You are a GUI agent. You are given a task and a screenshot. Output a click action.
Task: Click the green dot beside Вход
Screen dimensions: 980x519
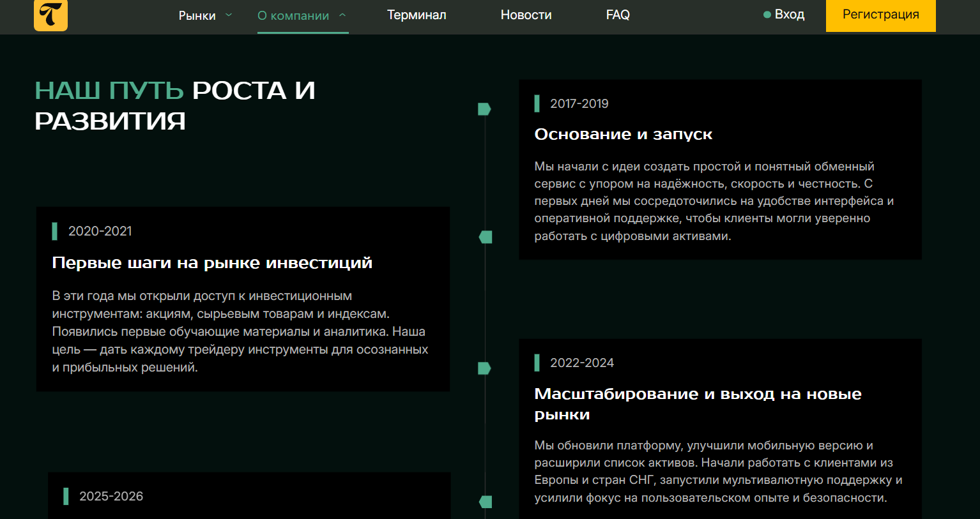[767, 15]
